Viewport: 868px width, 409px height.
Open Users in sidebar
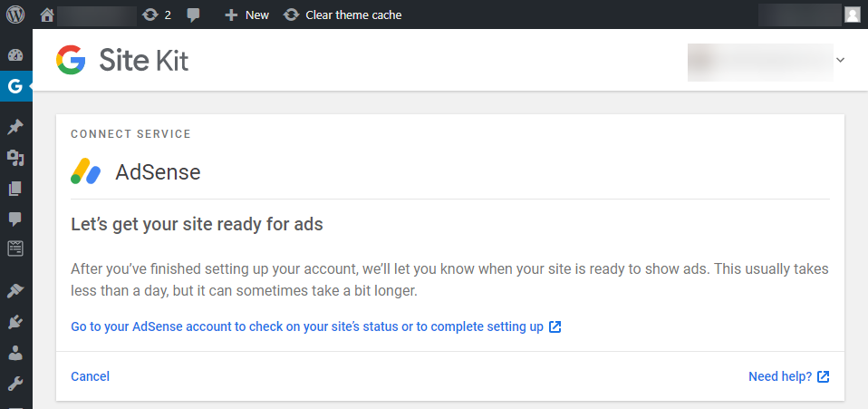point(15,353)
